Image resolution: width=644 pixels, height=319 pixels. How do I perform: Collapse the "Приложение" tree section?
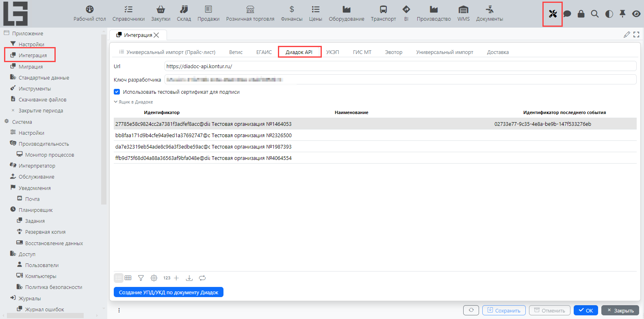coord(7,33)
